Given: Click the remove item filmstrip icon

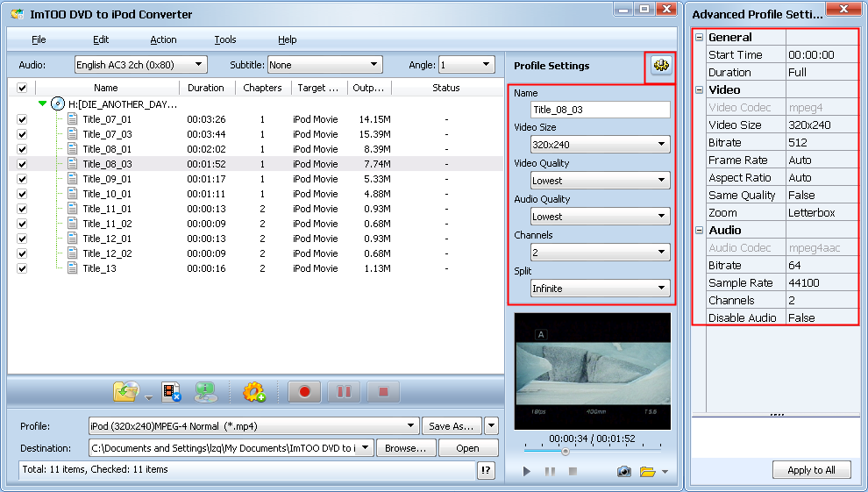Looking at the screenshot, I should (172, 392).
